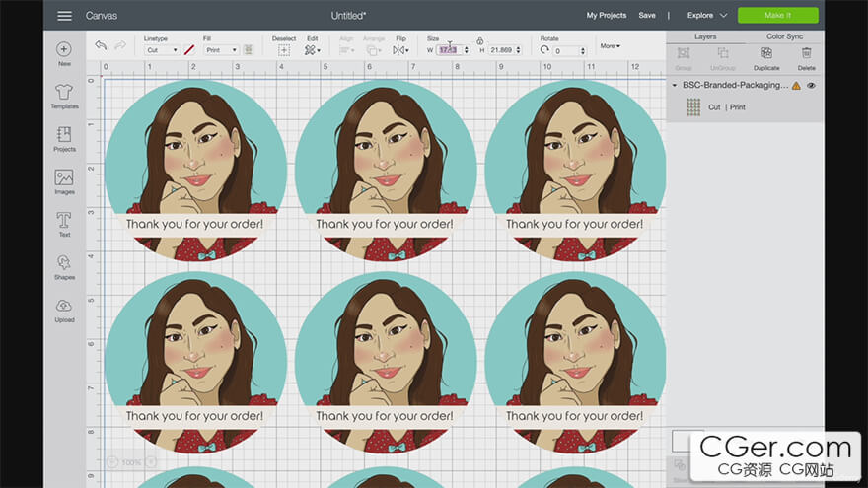This screenshot has height=488, width=868.
Task: Click the green Make It button
Action: [x=778, y=16]
